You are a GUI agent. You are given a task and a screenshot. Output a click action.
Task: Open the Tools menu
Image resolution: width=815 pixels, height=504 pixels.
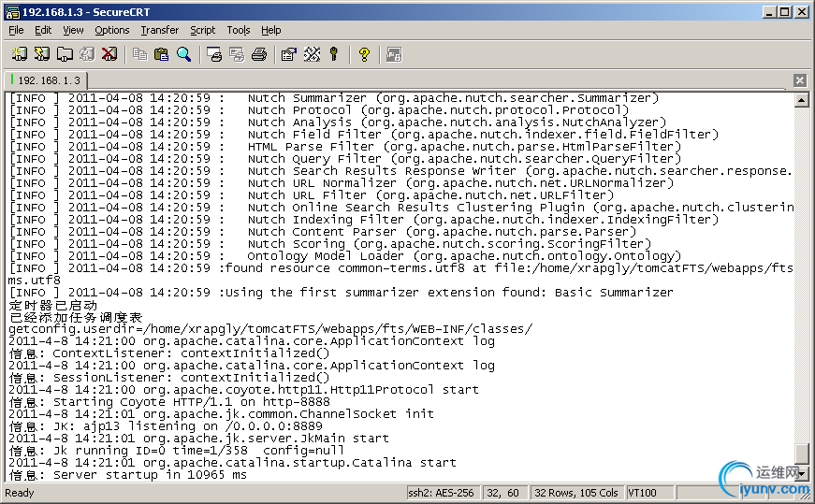pos(239,30)
